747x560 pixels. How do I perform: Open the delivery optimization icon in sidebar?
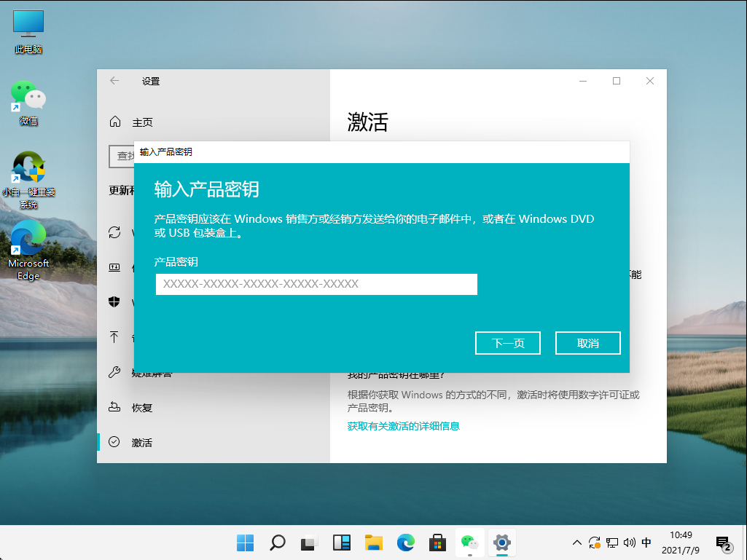(x=114, y=267)
